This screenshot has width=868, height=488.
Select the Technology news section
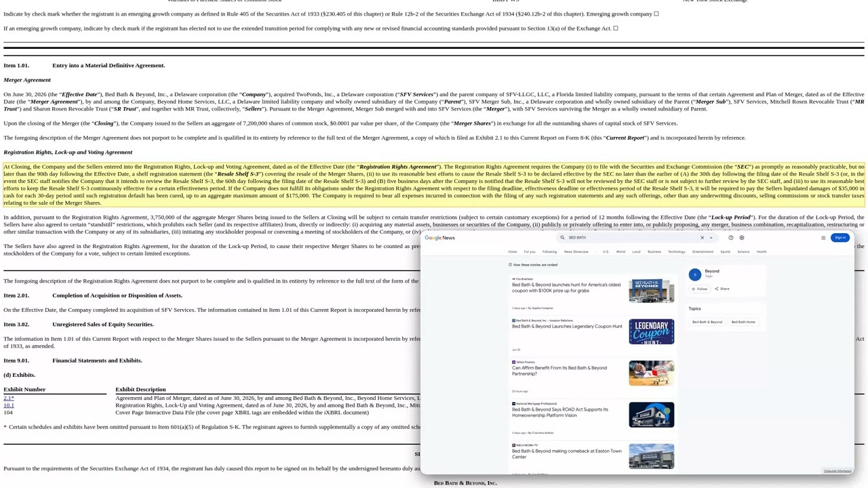click(x=677, y=251)
